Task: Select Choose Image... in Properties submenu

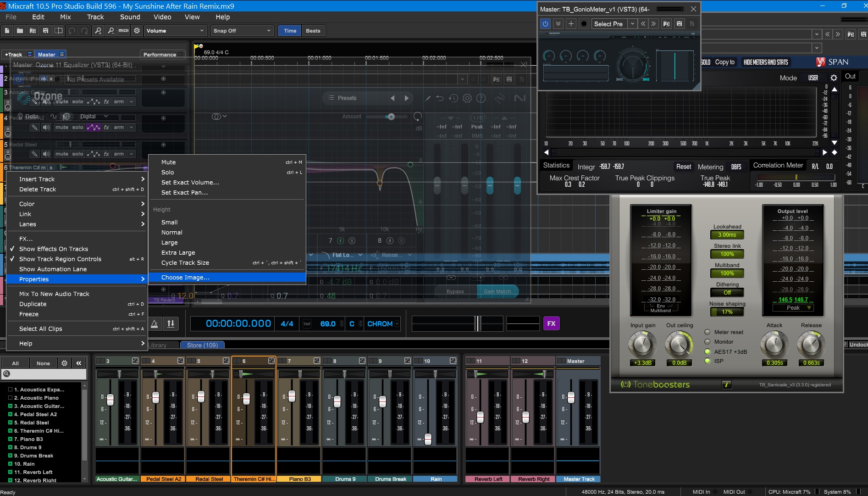Action: (x=227, y=278)
